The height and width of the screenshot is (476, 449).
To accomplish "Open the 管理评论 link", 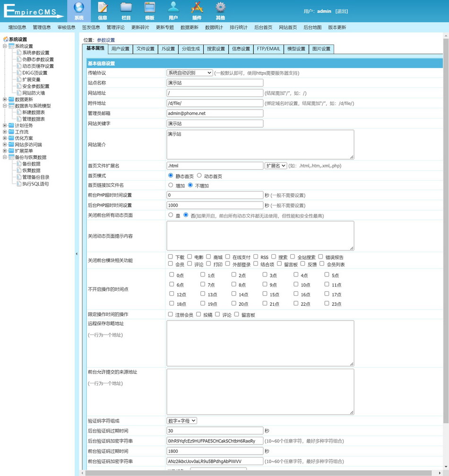I will click(116, 27).
